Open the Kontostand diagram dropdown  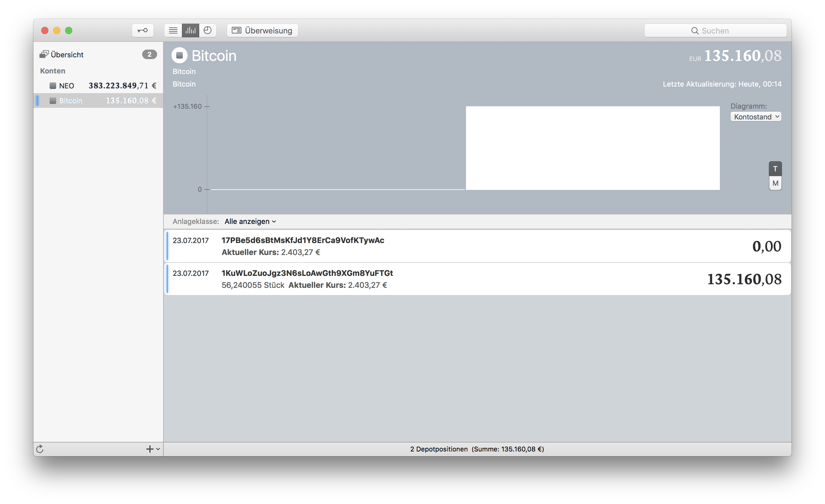pyautogui.click(x=756, y=117)
